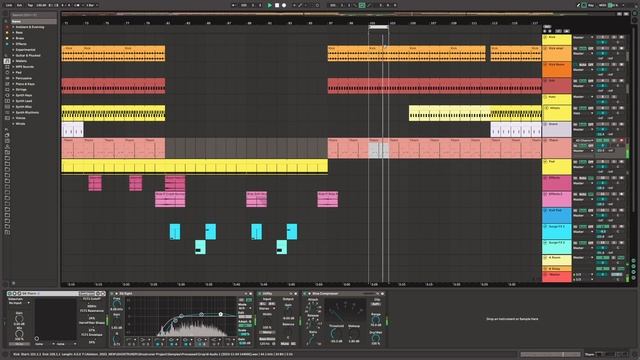The width and height of the screenshot is (640, 360).
Task: Click the Tap tempo button
Action: pyautogui.click(x=30, y=5)
